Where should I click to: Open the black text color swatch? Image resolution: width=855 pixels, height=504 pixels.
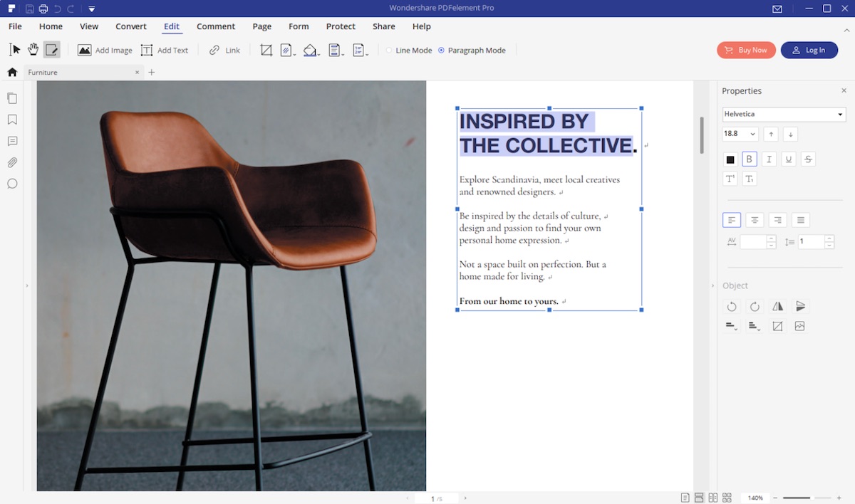pyautogui.click(x=730, y=159)
